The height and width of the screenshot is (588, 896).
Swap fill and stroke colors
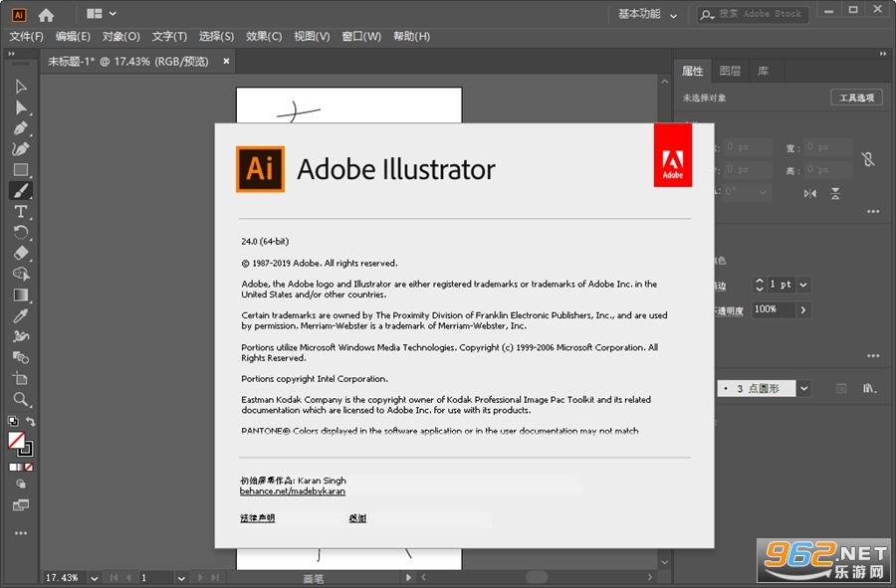pyautogui.click(x=30, y=421)
